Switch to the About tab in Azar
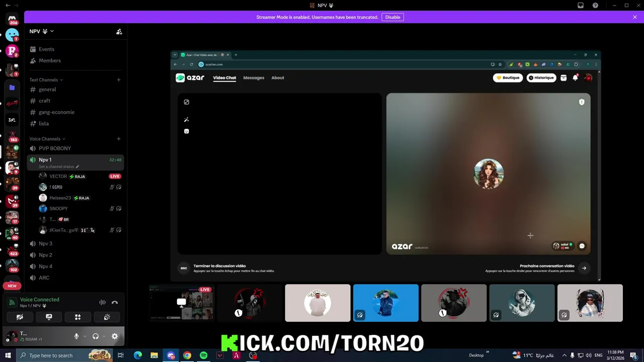644x362 pixels. coord(278,78)
